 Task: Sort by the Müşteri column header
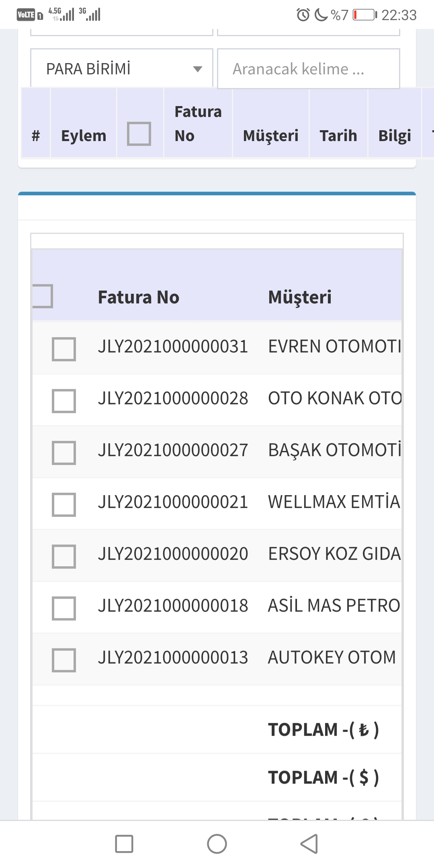300,297
